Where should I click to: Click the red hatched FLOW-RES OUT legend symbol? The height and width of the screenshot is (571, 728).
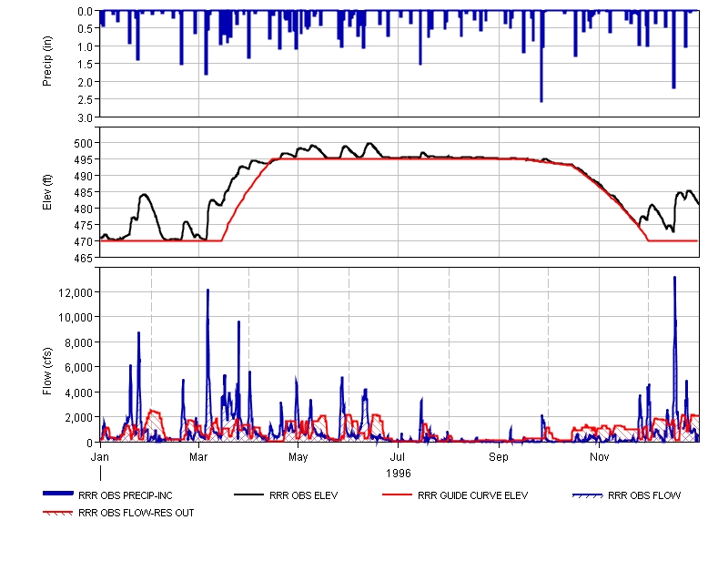pos(58,513)
